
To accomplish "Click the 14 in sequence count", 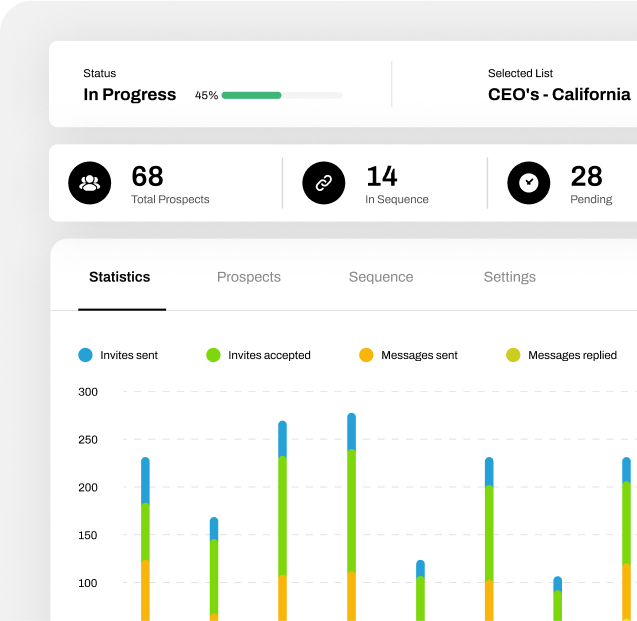I will [x=381, y=176].
